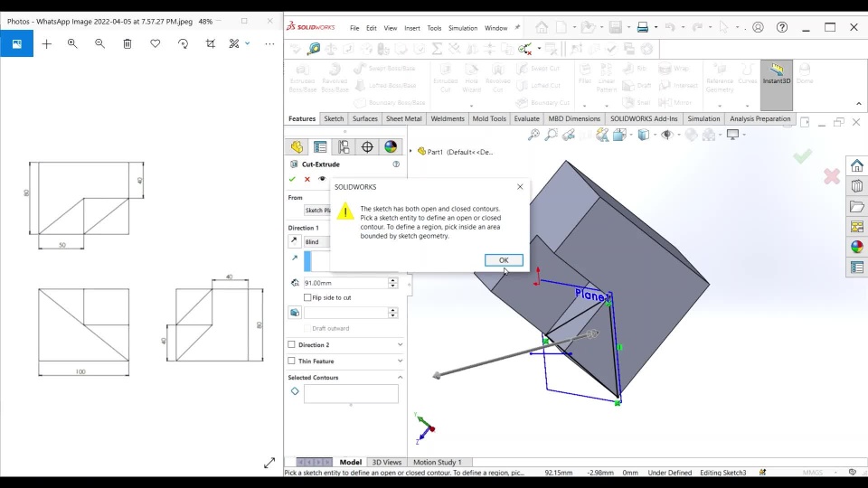868x488 pixels.
Task: Open Cut-Extrude help icon
Action: pyautogui.click(x=396, y=164)
